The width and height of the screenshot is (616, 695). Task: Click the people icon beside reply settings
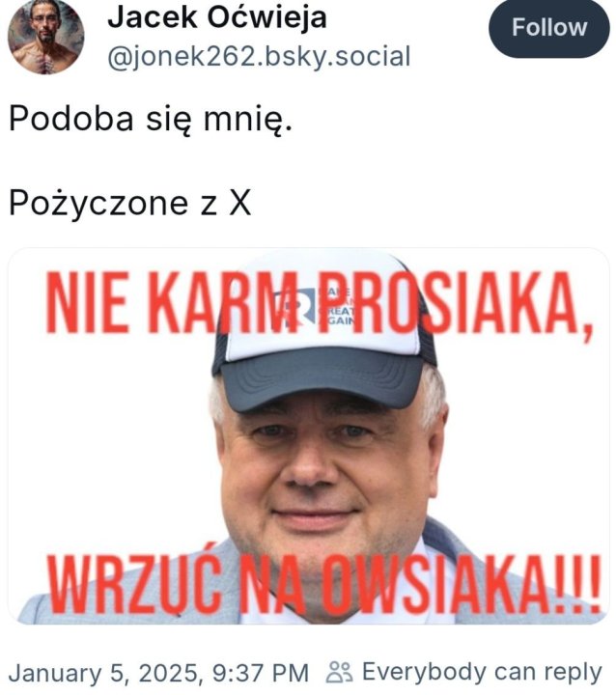pyautogui.click(x=339, y=673)
